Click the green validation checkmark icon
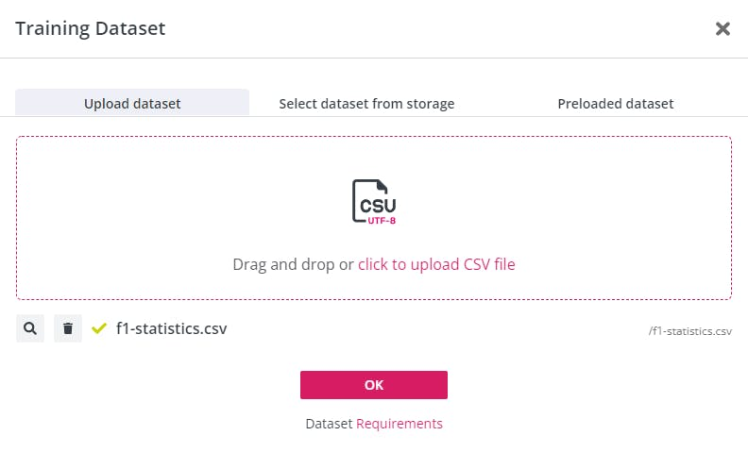The height and width of the screenshot is (469, 748). point(99,328)
